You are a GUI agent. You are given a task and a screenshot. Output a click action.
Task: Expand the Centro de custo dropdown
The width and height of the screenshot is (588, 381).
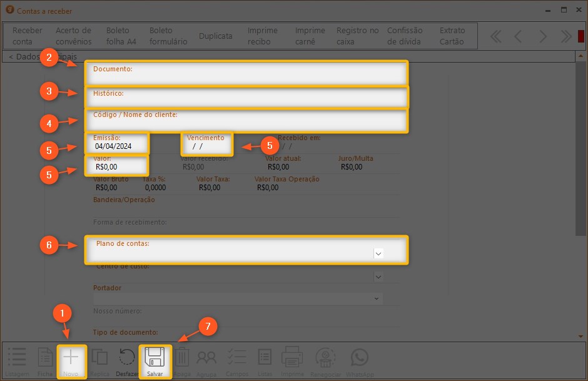tap(378, 276)
